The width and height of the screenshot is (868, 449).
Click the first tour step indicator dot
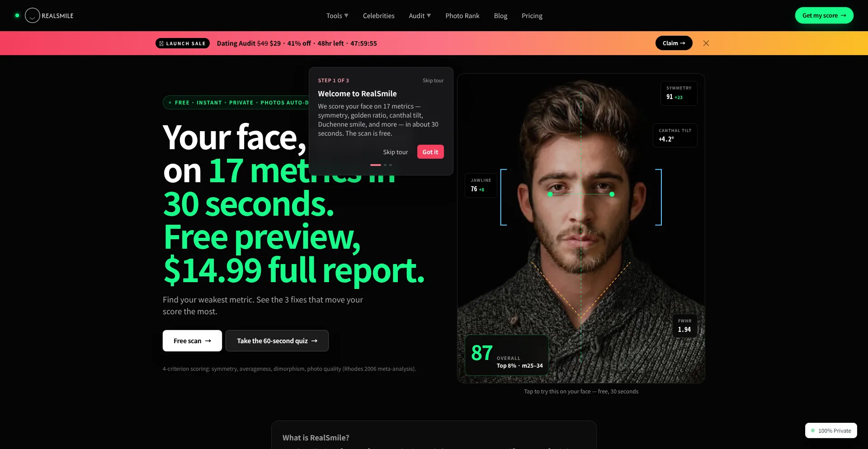(376, 165)
